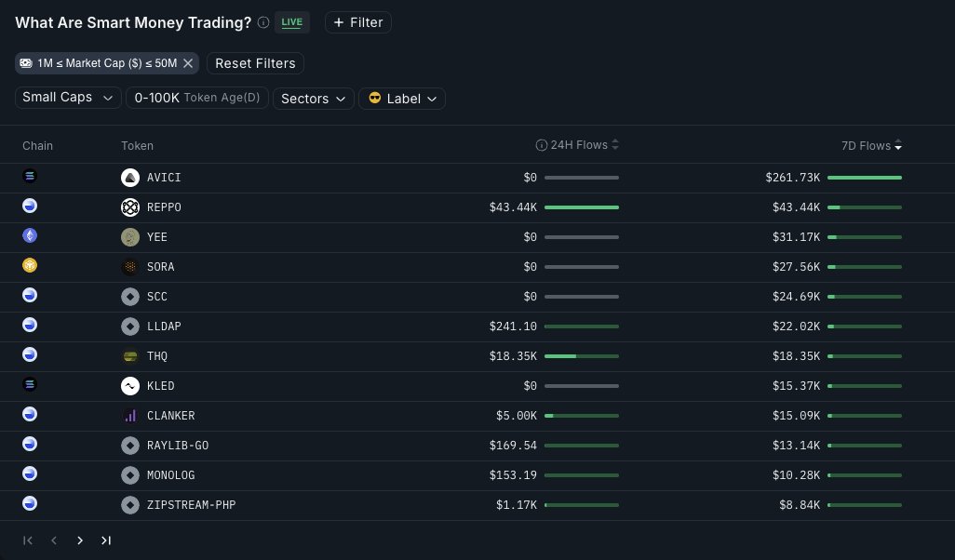Click the LLDAP token logo
This screenshot has height=560, width=955.
pos(130,327)
